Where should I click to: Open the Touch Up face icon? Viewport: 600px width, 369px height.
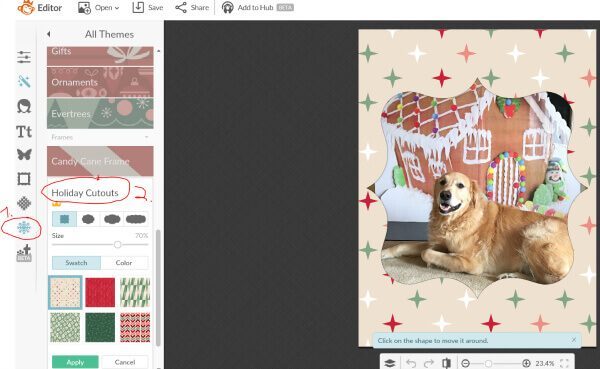[24, 106]
